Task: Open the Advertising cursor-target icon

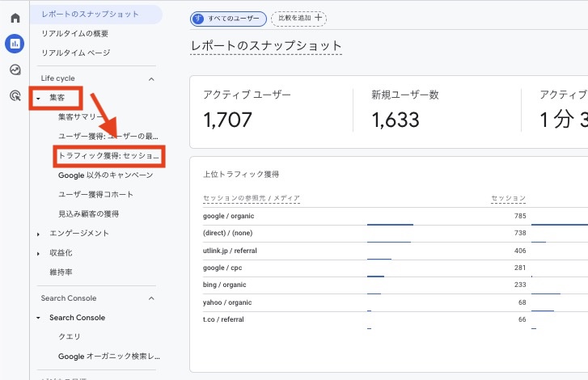Action: 15,96
